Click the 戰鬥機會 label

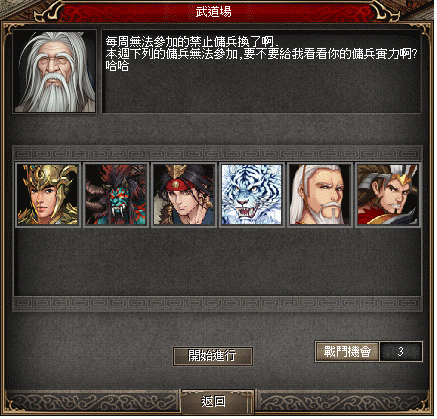coord(347,352)
